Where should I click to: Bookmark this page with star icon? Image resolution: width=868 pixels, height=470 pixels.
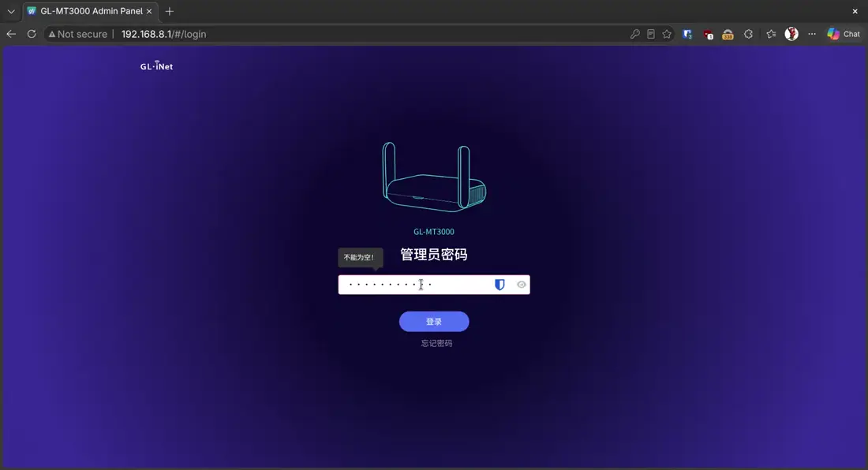click(667, 34)
